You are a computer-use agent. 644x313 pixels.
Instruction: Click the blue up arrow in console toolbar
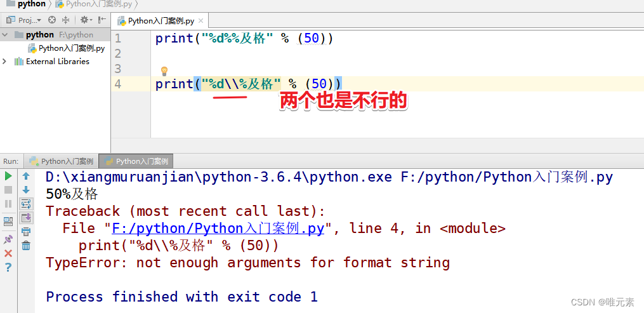click(26, 176)
